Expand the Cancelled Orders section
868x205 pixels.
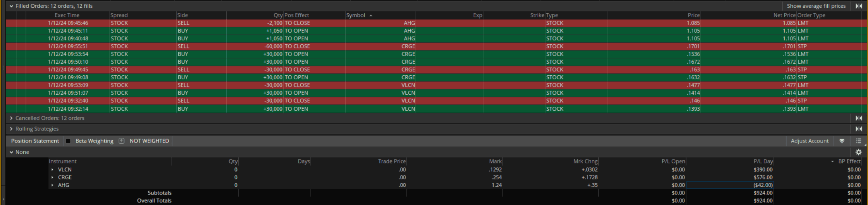[x=11, y=118]
